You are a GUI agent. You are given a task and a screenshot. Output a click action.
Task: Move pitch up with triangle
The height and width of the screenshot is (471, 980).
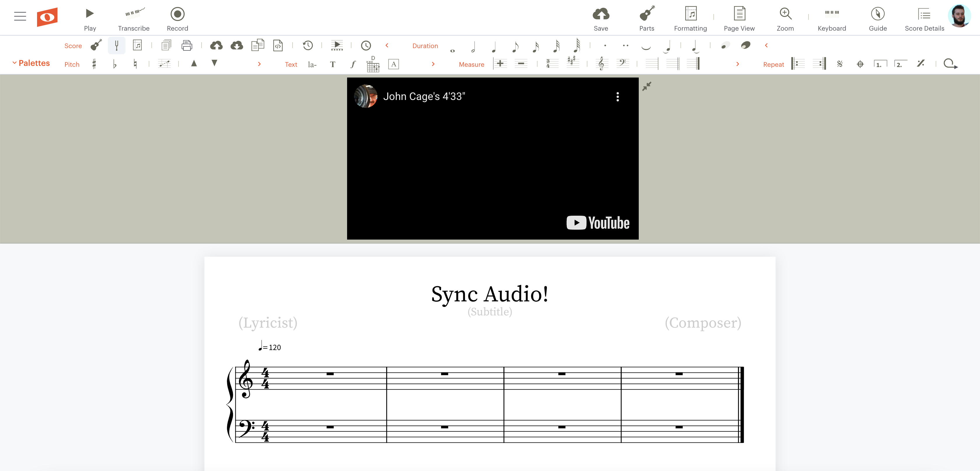tap(194, 63)
